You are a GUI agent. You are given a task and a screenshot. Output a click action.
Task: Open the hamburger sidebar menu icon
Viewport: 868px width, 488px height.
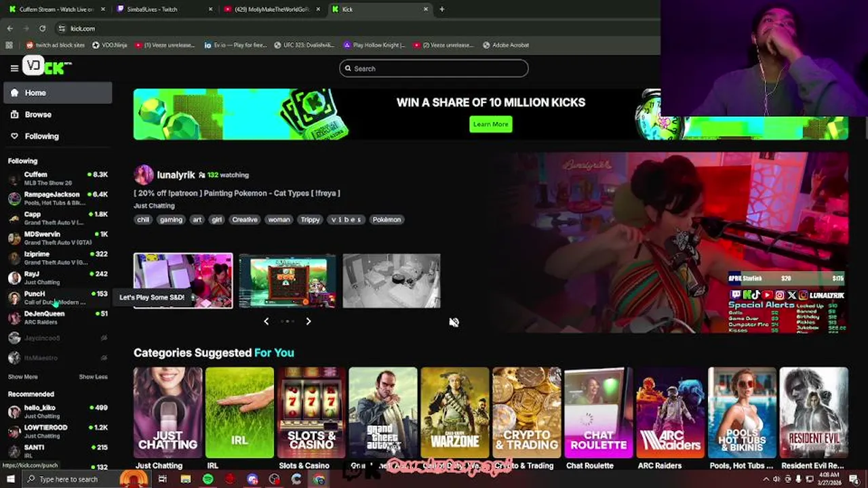(x=14, y=68)
